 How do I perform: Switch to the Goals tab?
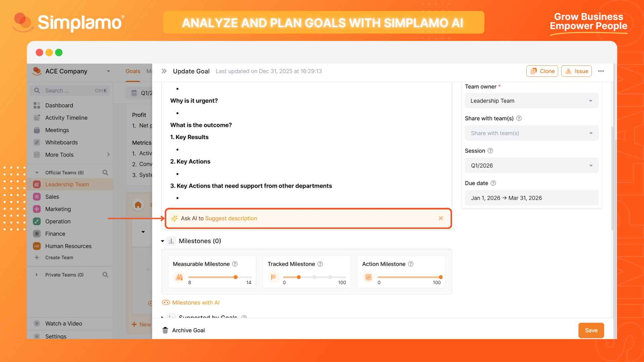[133, 71]
